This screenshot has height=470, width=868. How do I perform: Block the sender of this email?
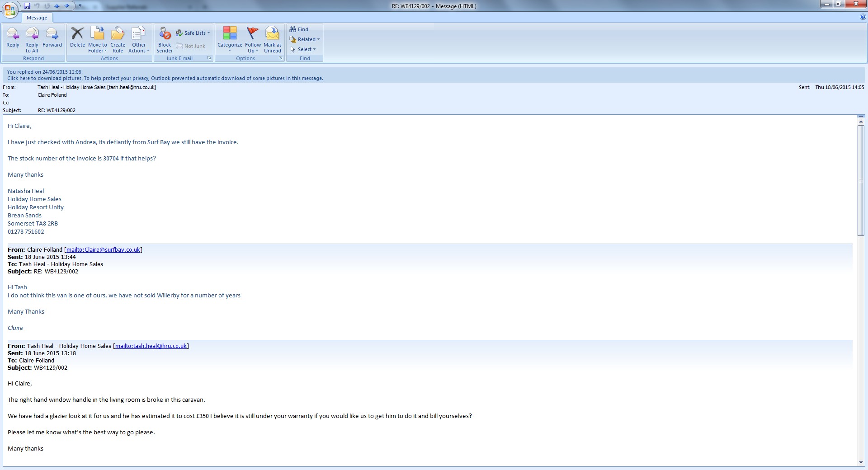coord(165,40)
